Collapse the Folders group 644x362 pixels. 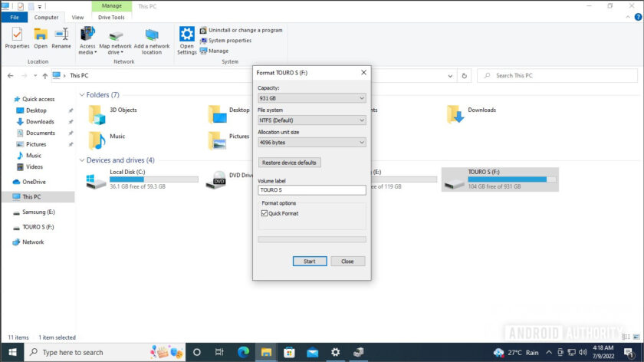click(x=82, y=95)
